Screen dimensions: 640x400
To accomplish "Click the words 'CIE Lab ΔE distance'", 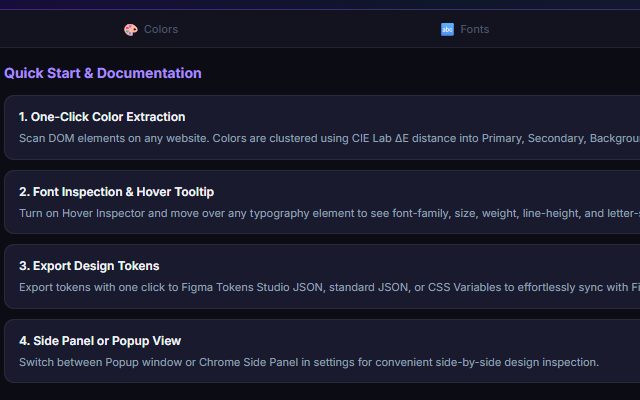I will point(380,138).
